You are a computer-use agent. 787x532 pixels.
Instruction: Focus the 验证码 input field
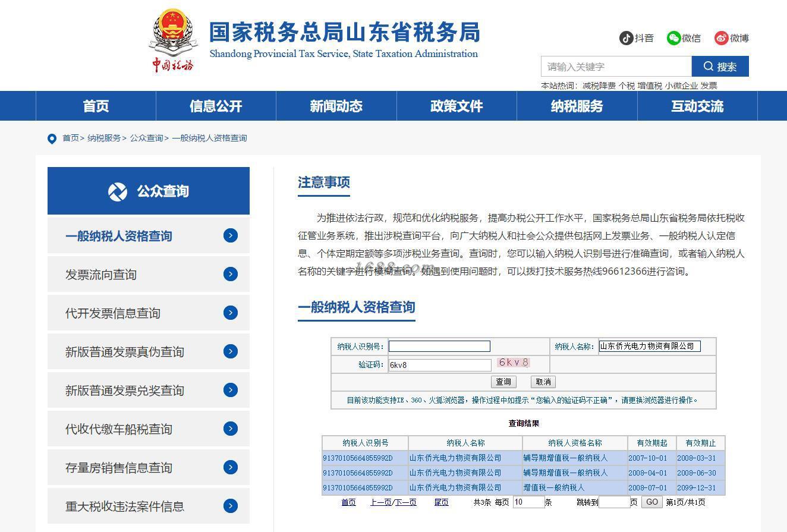tap(440, 365)
